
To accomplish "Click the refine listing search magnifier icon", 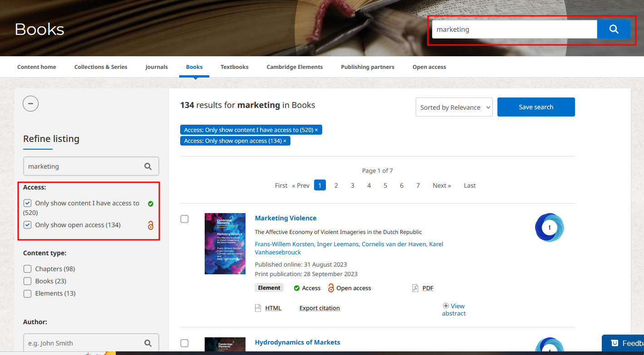I will tap(148, 166).
